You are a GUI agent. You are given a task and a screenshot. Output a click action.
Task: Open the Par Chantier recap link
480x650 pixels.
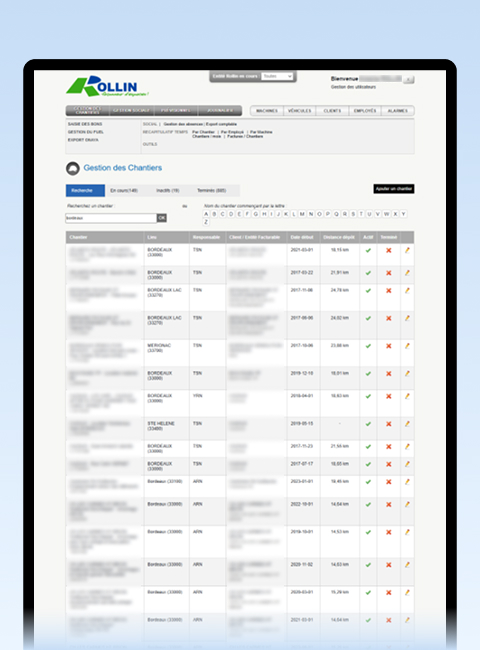point(204,132)
